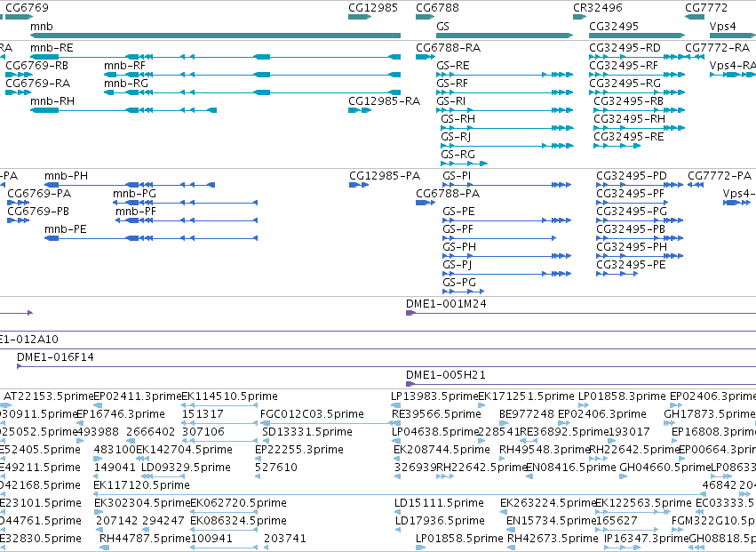Click transcript CG12985-RA
Screen dimensions: 756x552
(x=360, y=110)
